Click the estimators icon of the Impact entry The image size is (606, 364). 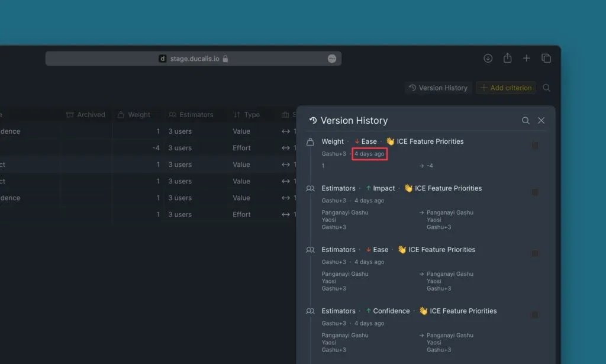point(310,188)
